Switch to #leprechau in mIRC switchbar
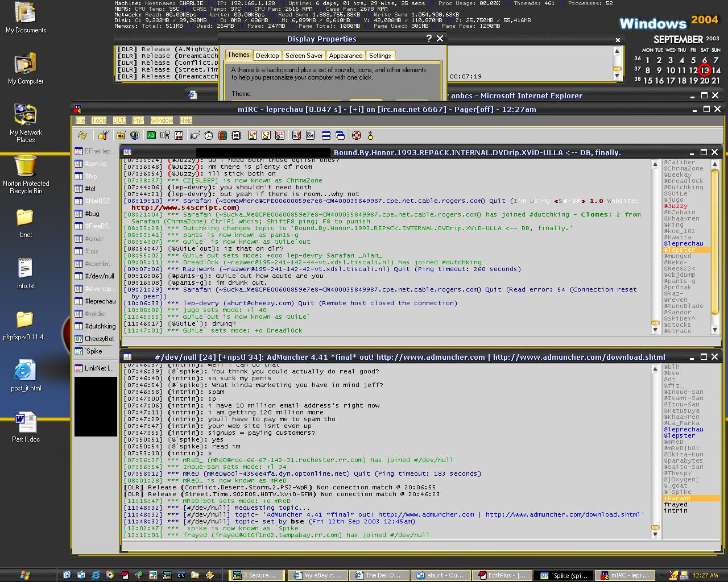The image size is (728, 582). coord(96,301)
